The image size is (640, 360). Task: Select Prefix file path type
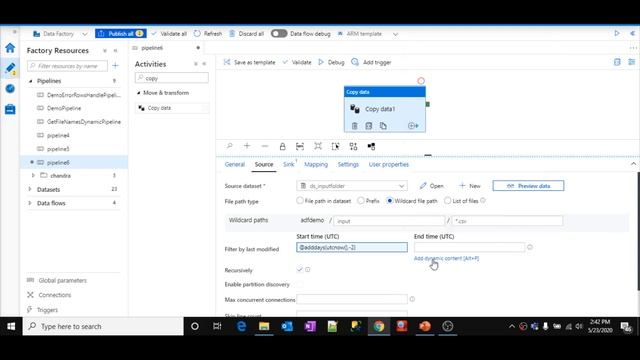click(x=361, y=200)
